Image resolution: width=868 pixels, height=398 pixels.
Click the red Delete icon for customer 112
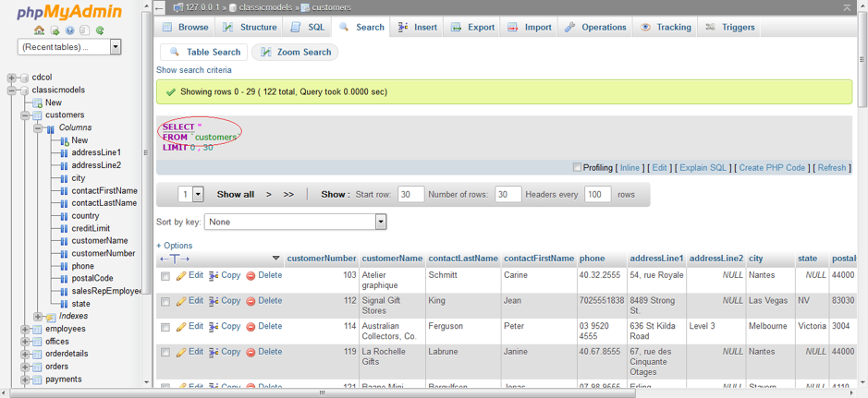251,301
